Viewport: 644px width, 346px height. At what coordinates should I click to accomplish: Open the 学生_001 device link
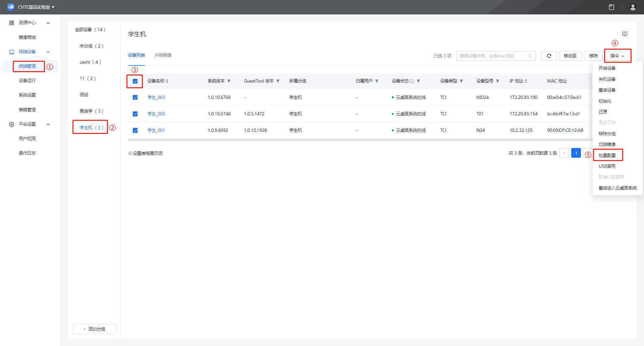[x=156, y=130]
